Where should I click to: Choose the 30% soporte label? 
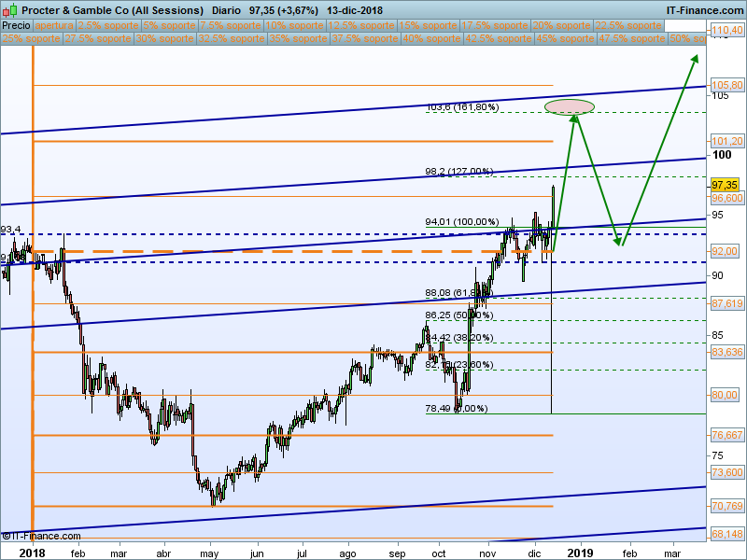[165, 38]
